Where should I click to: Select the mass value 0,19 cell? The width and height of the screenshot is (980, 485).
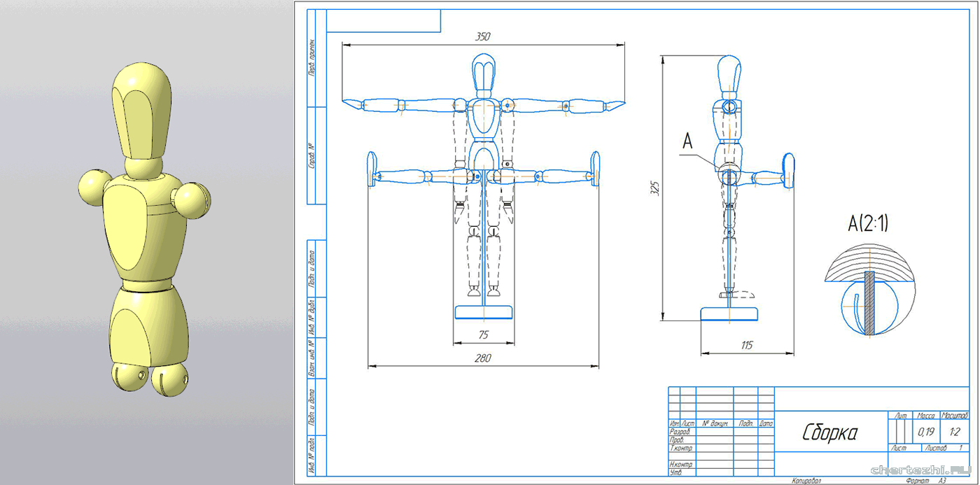point(925,431)
